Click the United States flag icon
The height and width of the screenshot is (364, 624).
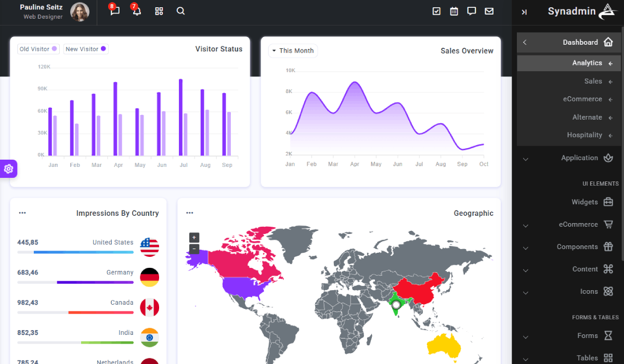[150, 247]
